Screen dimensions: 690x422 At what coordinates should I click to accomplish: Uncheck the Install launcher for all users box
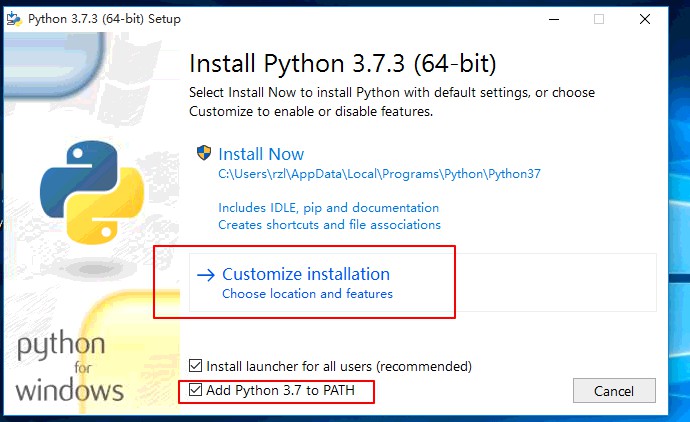coord(195,366)
